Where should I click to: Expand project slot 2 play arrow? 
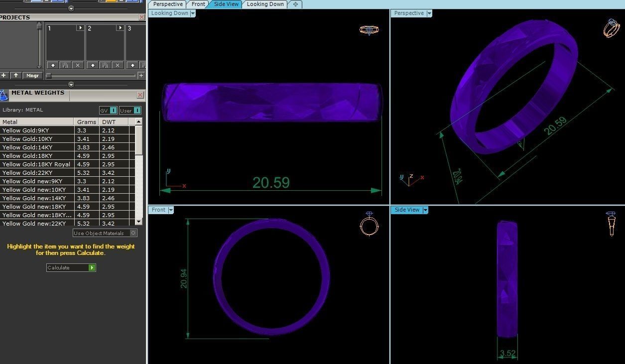[120, 28]
